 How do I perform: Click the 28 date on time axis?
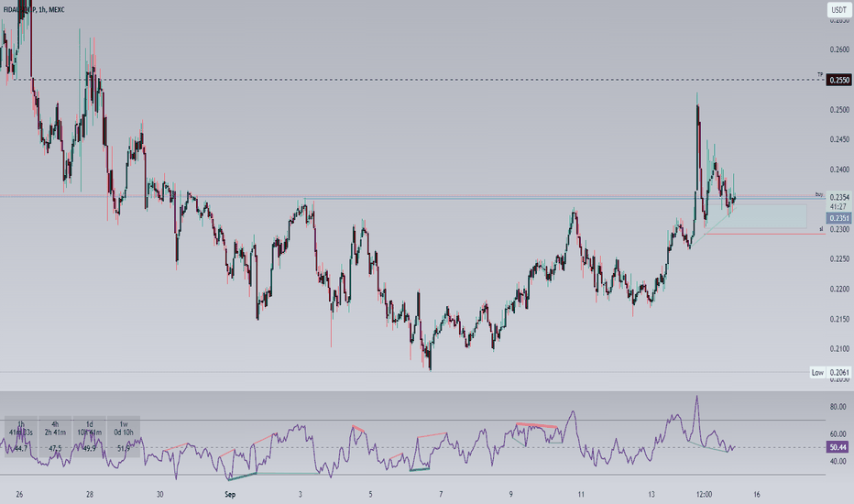[90, 495]
